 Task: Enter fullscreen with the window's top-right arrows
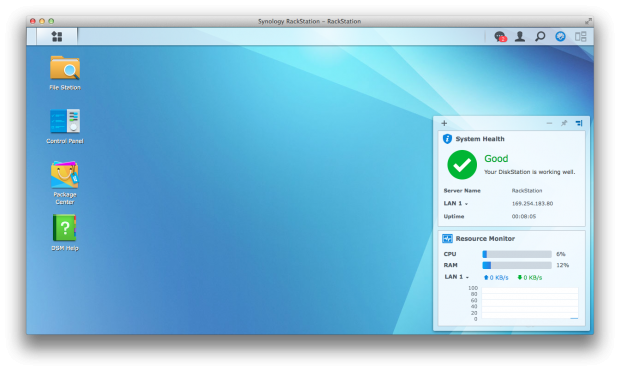tap(589, 21)
